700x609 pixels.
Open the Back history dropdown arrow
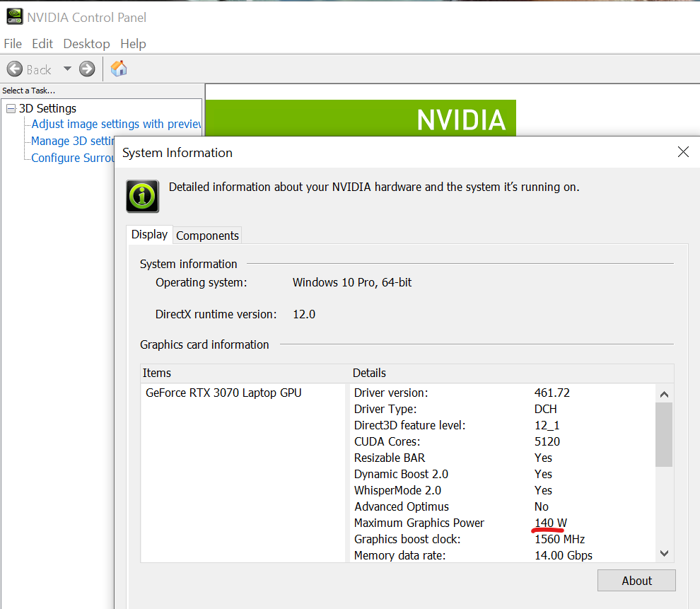pos(67,69)
